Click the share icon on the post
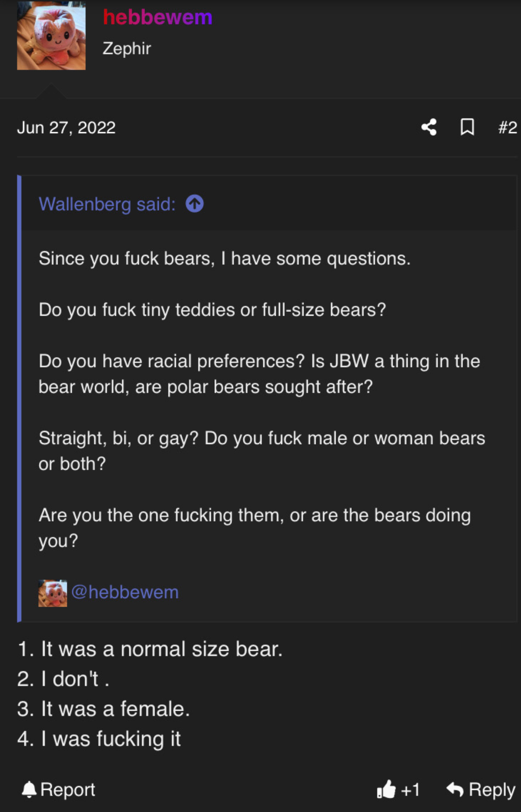The height and width of the screenshot is (812, 521). pos(429,127)
